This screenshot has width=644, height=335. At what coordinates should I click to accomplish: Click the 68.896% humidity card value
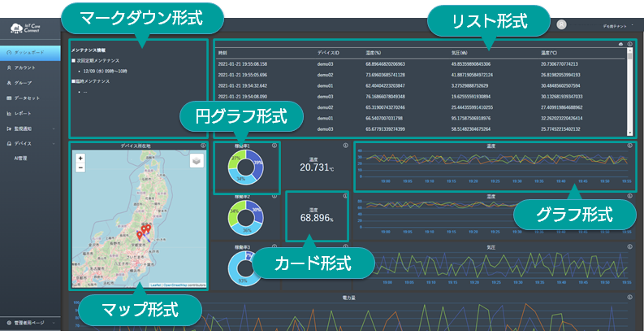click(x=317, y=218)
